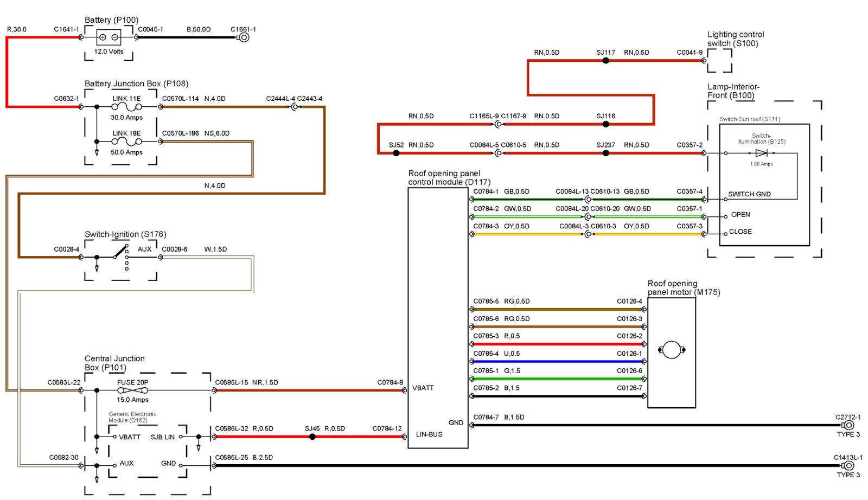Click the Central Junction Box (P101) label
The height and width of the screenshot is (500, 868).
point(114,363)
